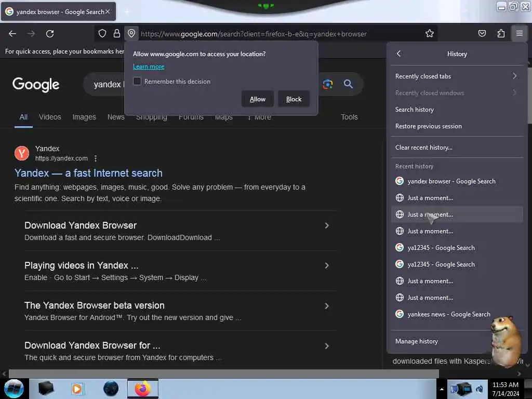
Task: Open Clear recent history
Action: [x=457, y=147]
